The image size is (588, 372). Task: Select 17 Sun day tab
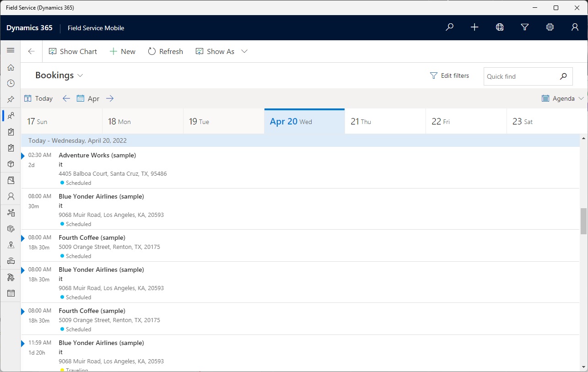coord(62,121)
